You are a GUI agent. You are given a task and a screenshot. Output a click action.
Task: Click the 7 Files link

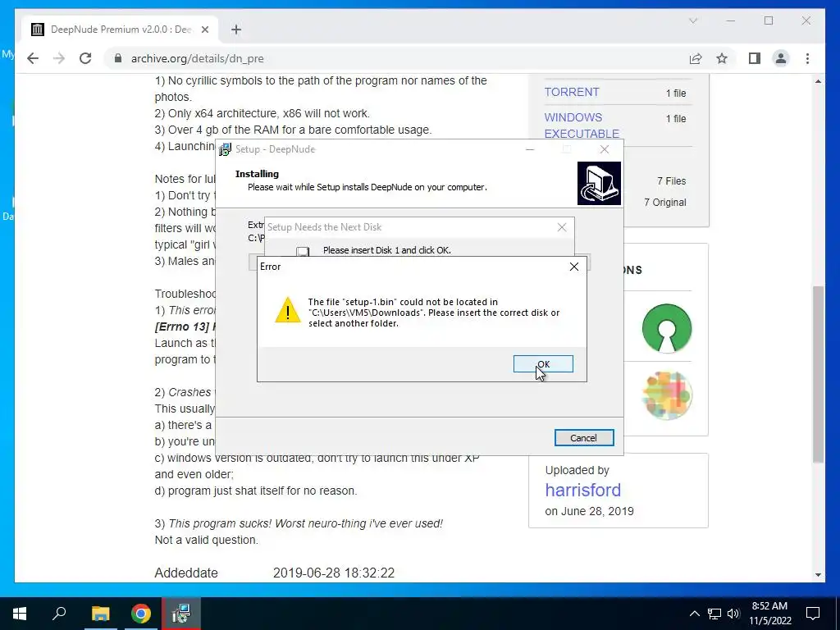671,181
